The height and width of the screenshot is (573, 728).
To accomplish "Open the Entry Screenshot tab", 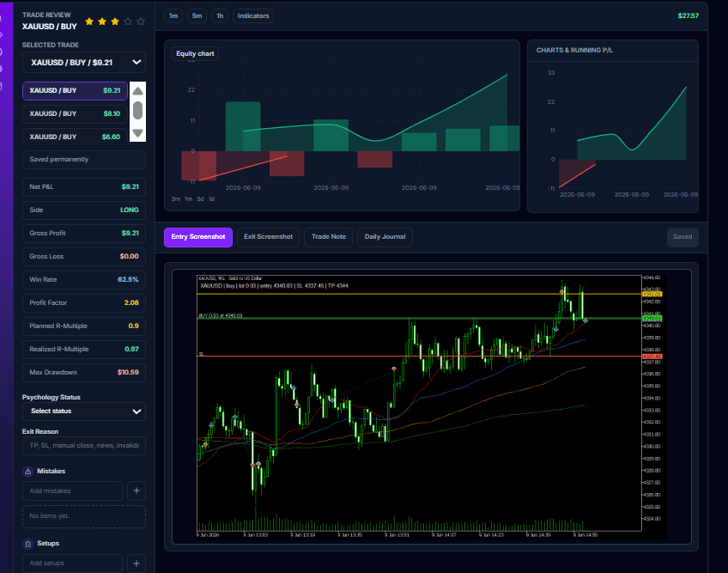I will (198, 237).
